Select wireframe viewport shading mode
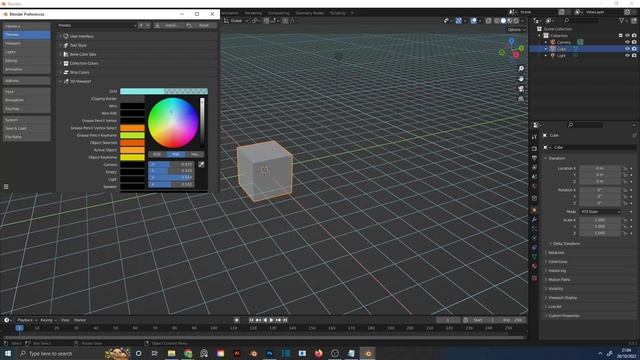Viewport: 640px width, 360px height. pyautogui.click(x=497, y=20)
